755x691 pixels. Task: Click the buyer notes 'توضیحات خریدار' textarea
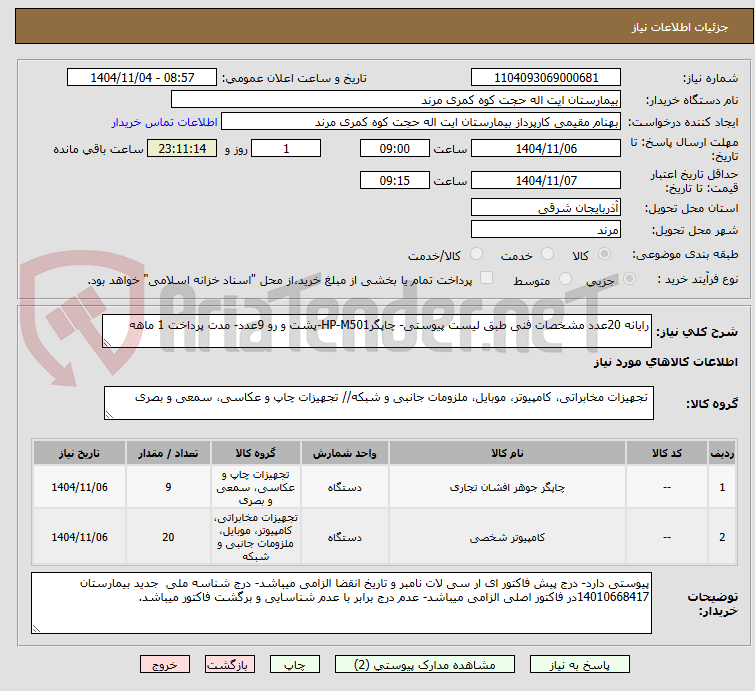tap(341, 603)
